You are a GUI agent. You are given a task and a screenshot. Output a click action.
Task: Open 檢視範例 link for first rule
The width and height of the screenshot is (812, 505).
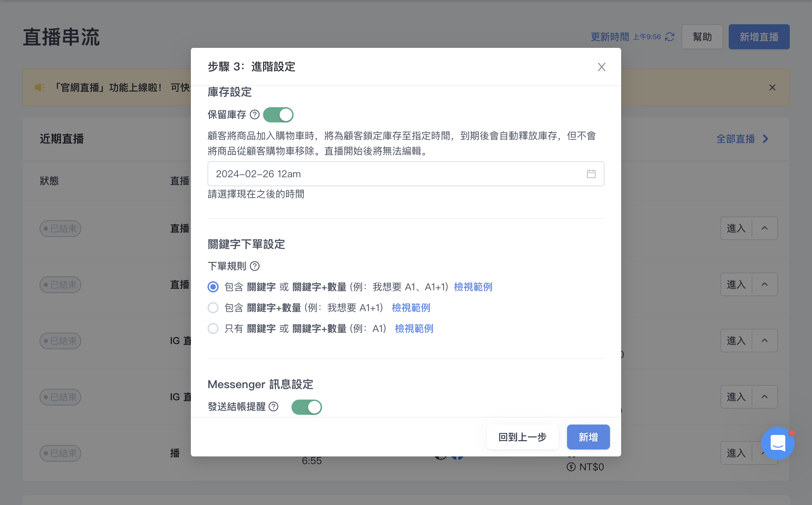(x=473, y=287)
